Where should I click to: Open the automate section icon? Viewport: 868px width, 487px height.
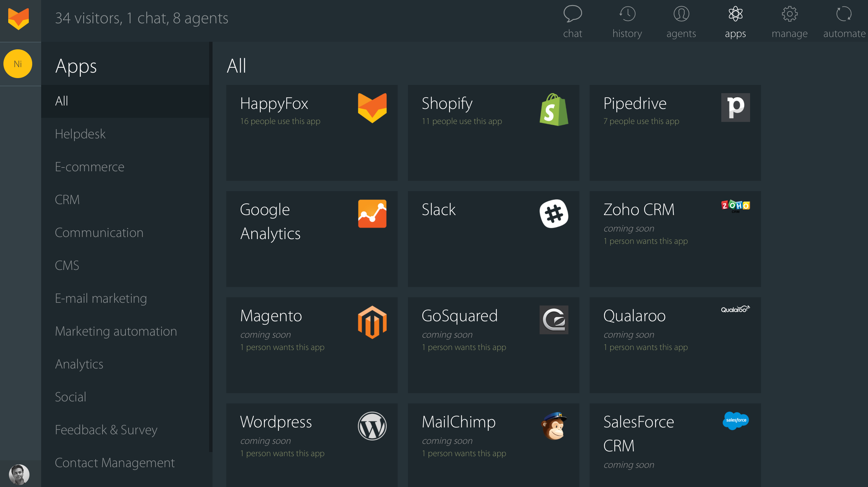coord(844,14)
